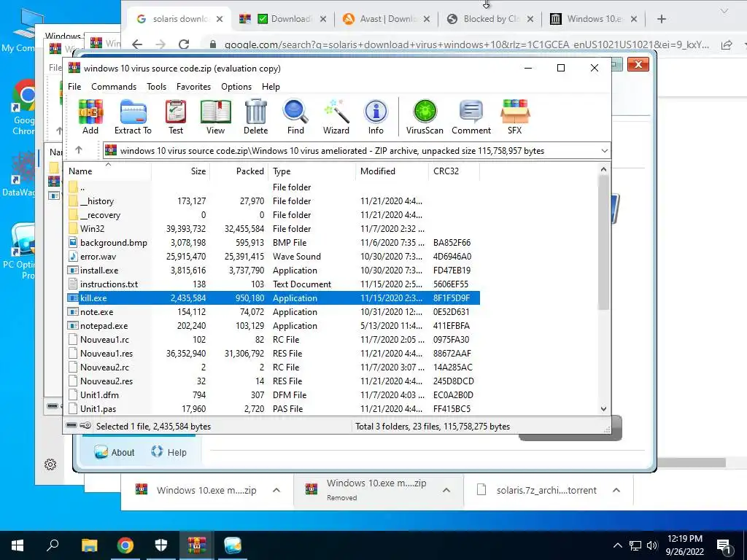Click the Chrome address bar URL
The height and width of the screenshot is (560, 747).
coord(466,44)
